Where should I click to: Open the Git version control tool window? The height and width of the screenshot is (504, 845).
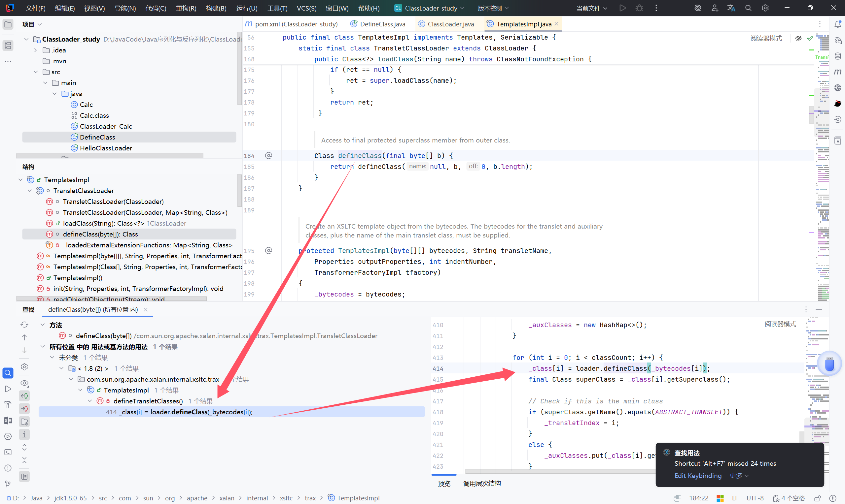point(8,484)
